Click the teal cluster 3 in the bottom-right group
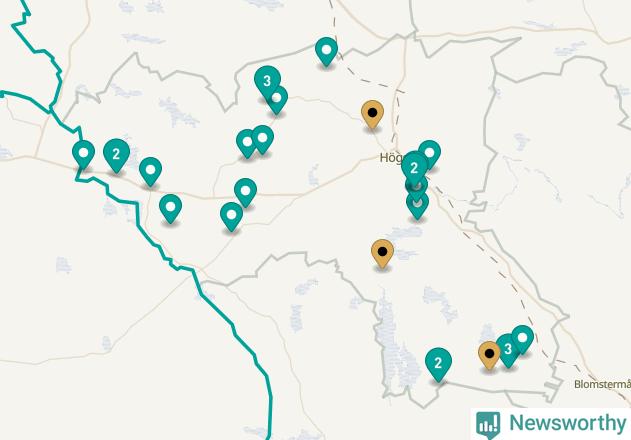The width and height of the screenshot is (631, 440). 508,350
